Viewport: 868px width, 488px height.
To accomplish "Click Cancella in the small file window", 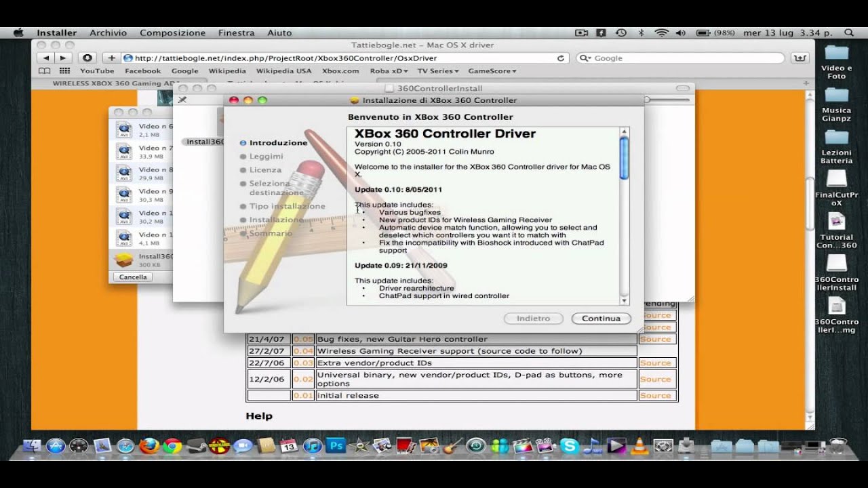I will pyautogui.click(x=133, y=277).
